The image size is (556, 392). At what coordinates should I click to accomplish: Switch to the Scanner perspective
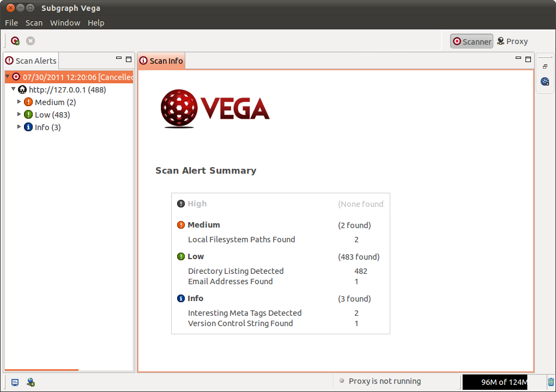[472, 41]
